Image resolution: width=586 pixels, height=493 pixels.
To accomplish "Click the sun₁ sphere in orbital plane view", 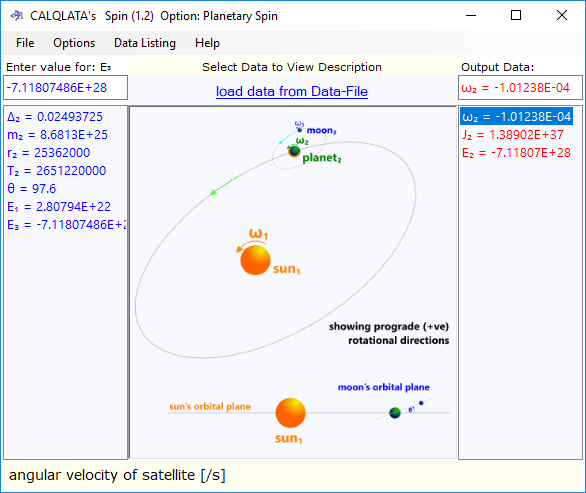I will [x=290, y=413].
